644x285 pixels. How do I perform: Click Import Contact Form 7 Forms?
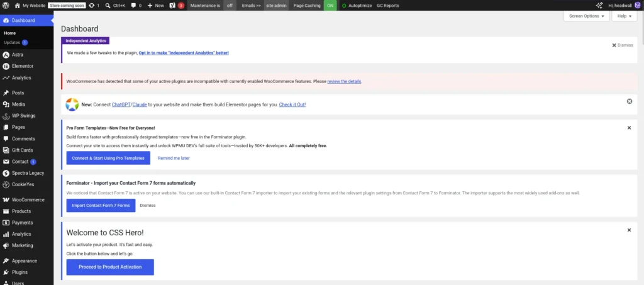click(101, 205)
